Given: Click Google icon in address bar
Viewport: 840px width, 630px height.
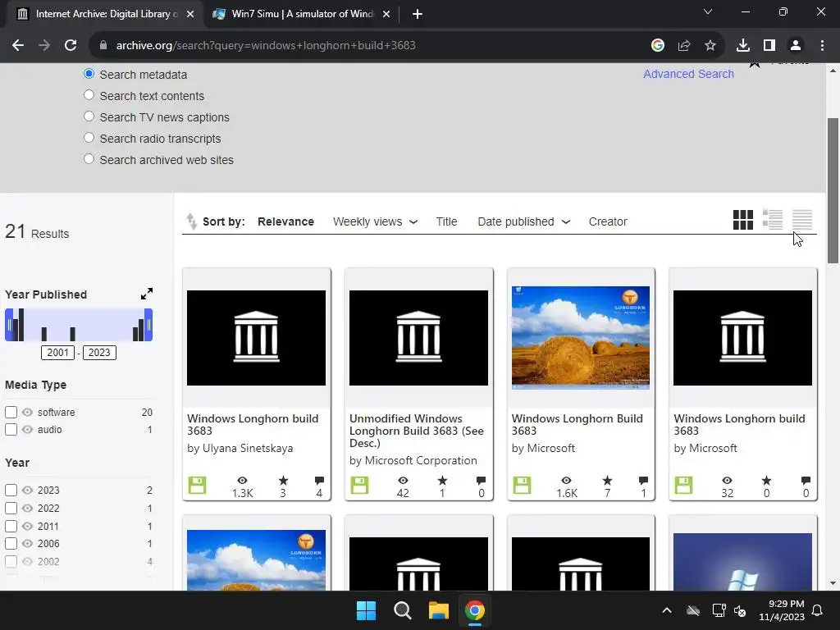Looking at the screenshot, I should (658, 46).
